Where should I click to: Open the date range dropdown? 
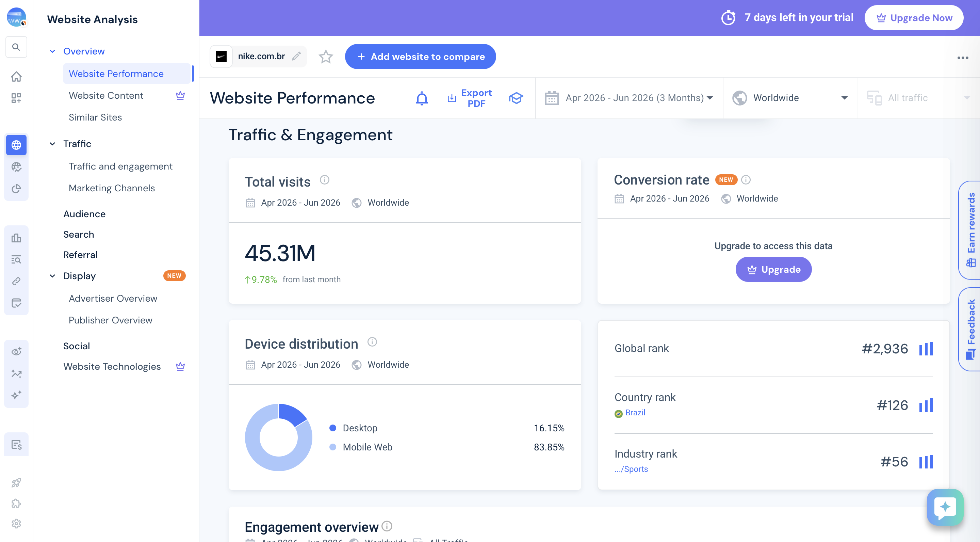(x=629, y=98)
